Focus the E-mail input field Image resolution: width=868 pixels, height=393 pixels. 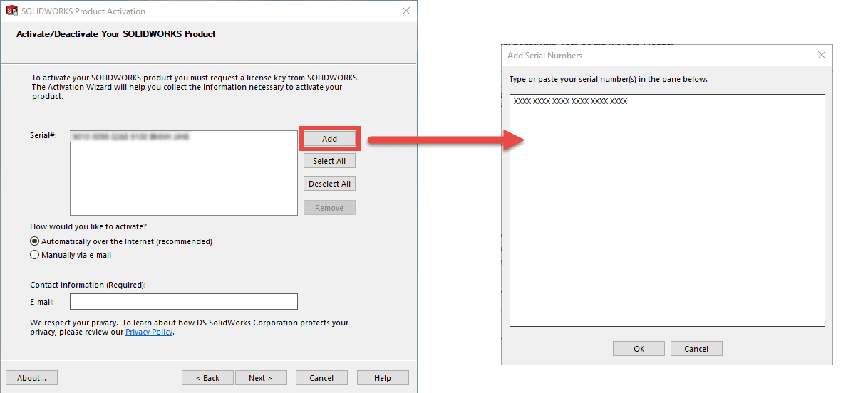[x=184, y=302]
